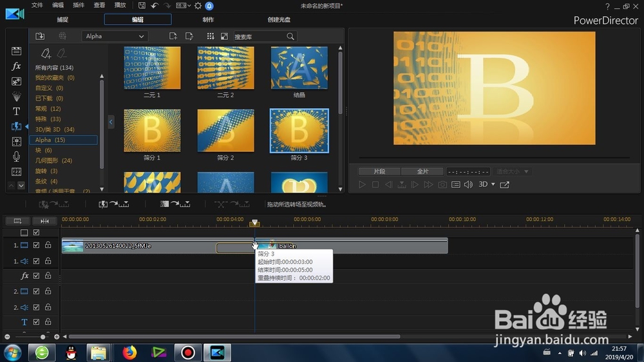Open the 查看 menu
Screen dimensions: 644x362
point(99,5)
